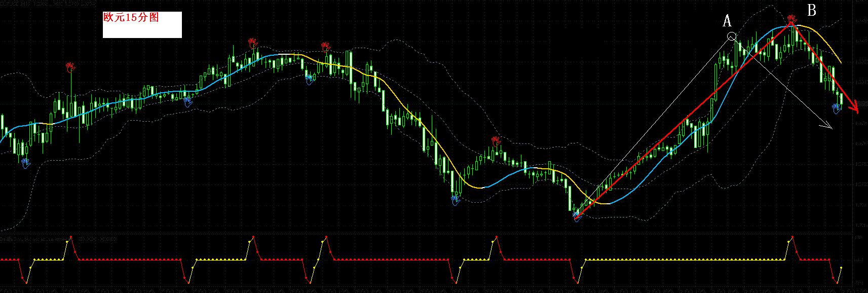Click the second oscillator trough from left
Viewport: 868px width, 293px height.
(x=188, y=282)
